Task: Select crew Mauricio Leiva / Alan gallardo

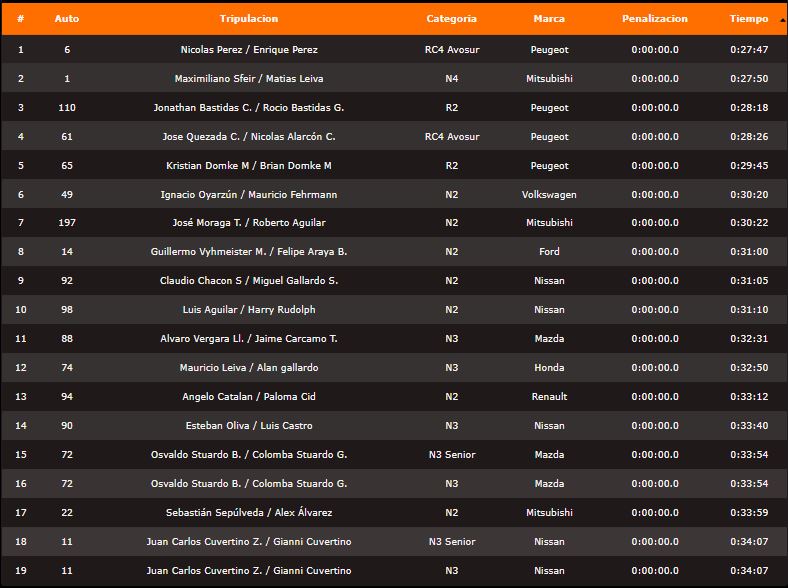Action: (249, 368)
